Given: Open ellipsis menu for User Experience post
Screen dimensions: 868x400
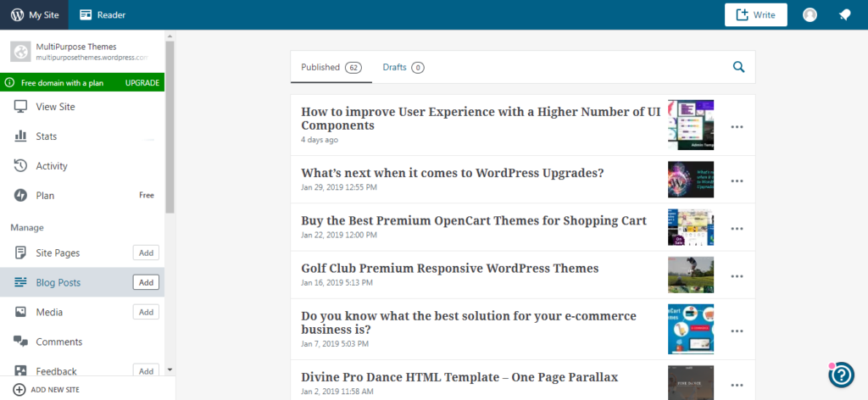Looking at the screenshot, I should pyautogui.click(x=737, y=126).
